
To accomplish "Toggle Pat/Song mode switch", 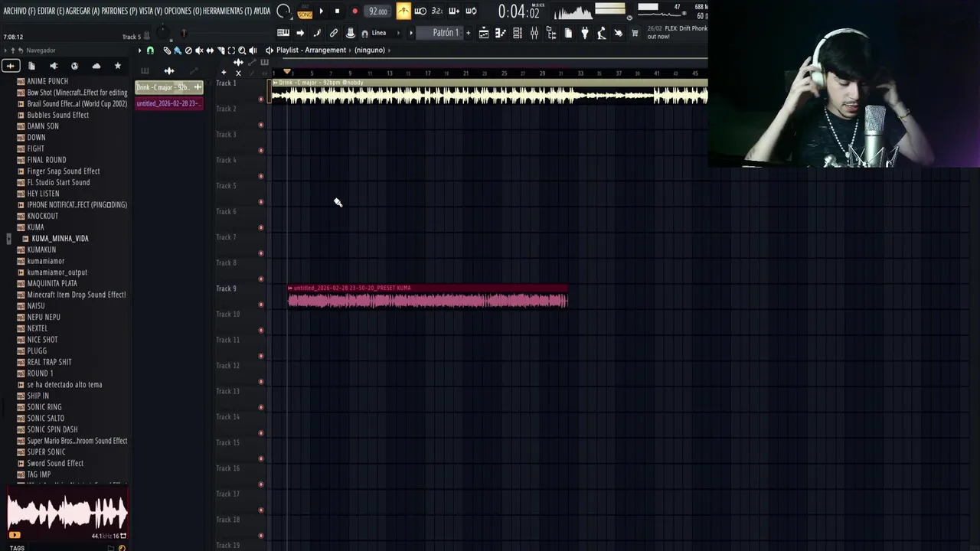I will (x=305, y=11).
